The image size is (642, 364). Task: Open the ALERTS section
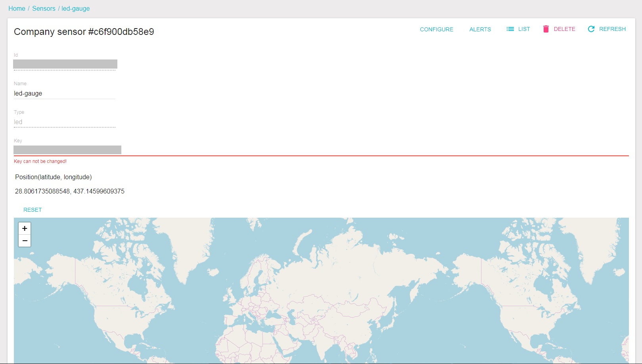click(x=480, y=29)
